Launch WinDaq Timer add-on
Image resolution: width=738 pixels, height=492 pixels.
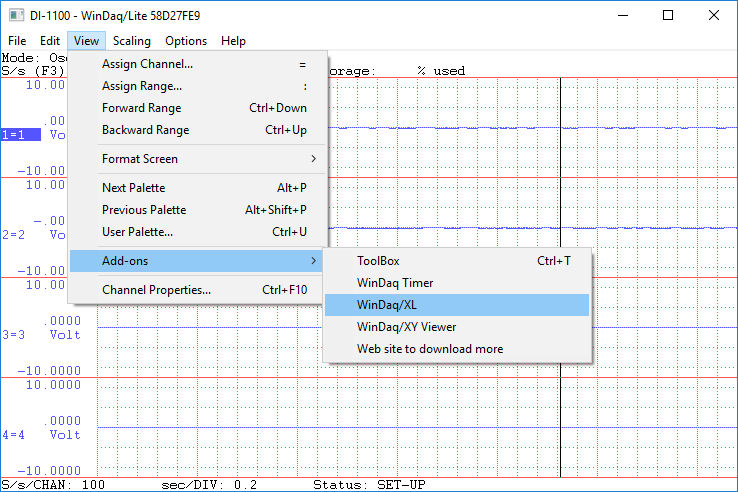click(x=457, y=283)
